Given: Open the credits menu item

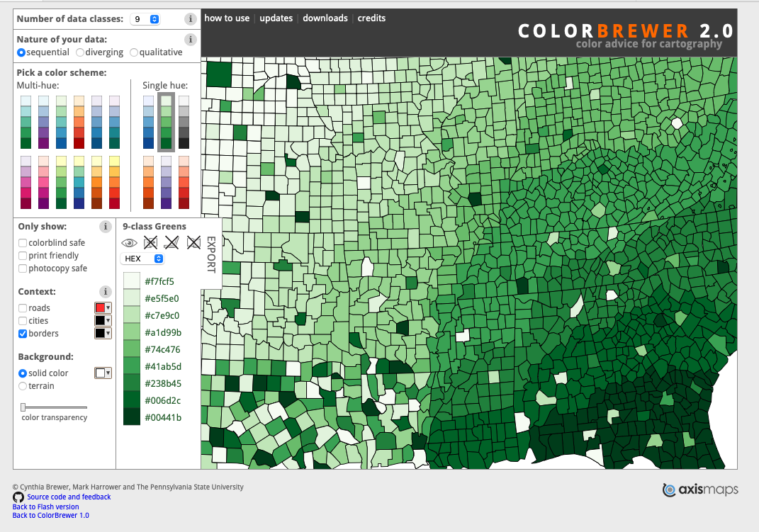Looking at the screenshot, I should [x=372, y=18].
